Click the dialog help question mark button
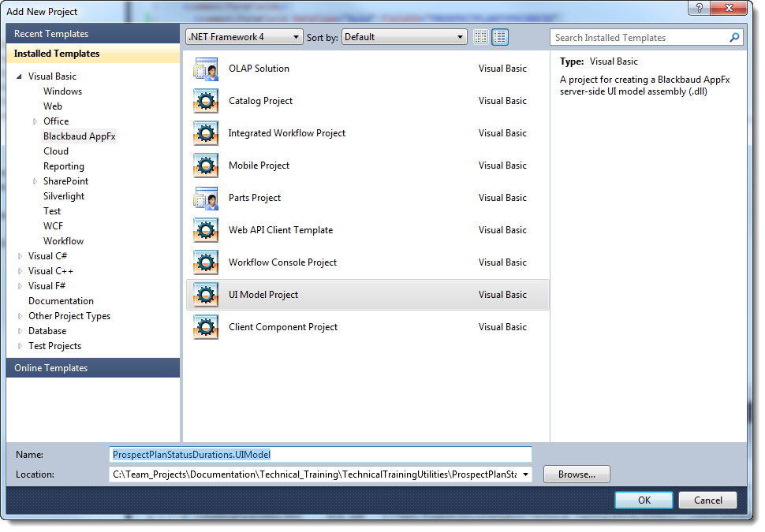The image size is (765, 532). click(x=699, y=8)
